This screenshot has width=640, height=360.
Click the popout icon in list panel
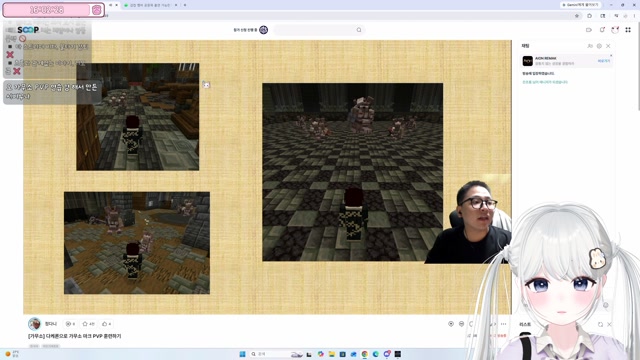pyautogui.click(x=600, y=324)
